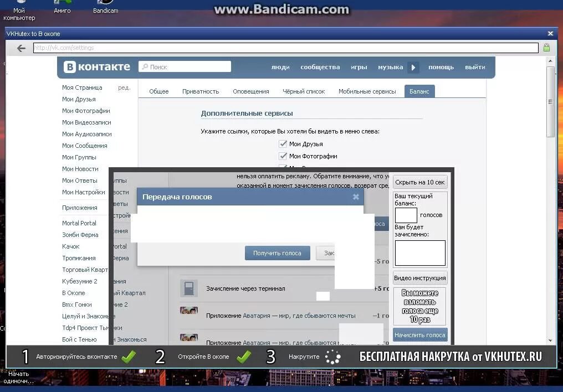This screenshot has width=563, height=392.
Task: Click the музыка header link
Action: (x=390, y=67)
